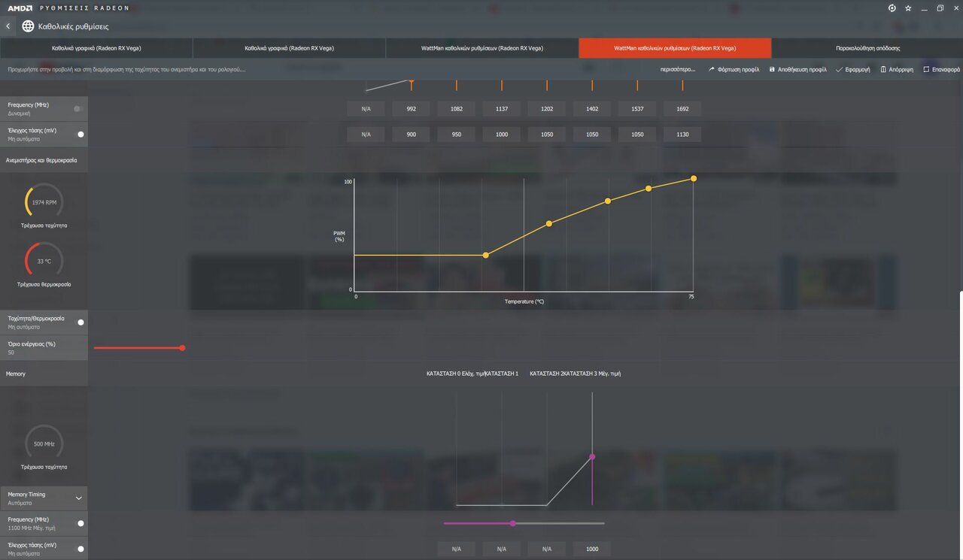Click the power limit slider handle
Screen dimensions: 963x560
[x=182, y=348]
